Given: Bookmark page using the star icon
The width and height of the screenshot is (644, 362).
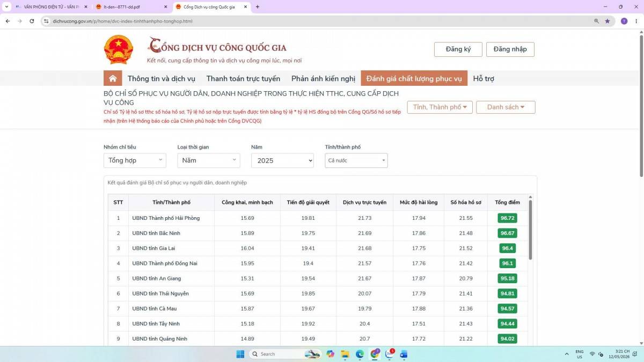Looking at the screenshot, I should (x=608, y=21).
